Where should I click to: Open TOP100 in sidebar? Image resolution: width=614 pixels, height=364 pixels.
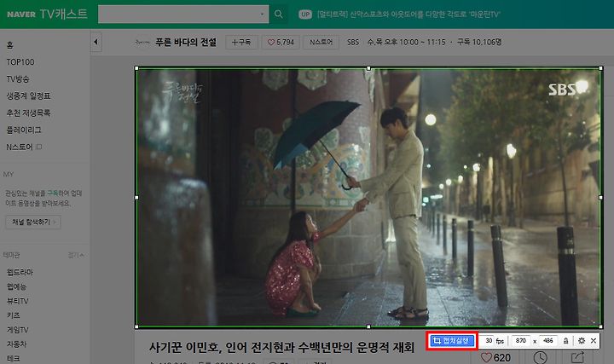[20, 62]
